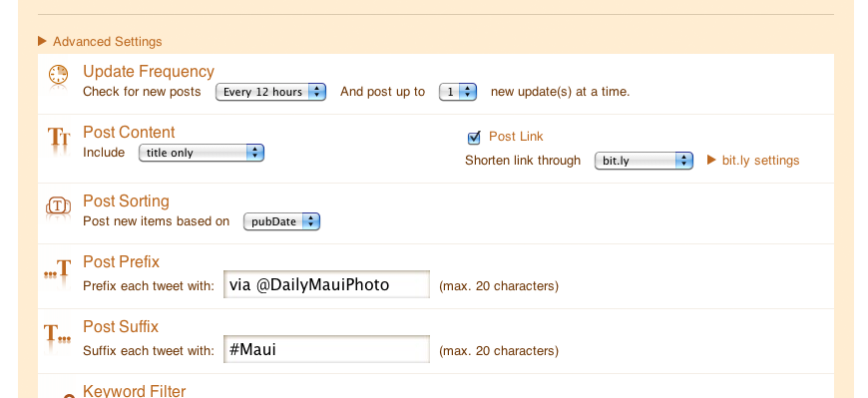Click the Advanced Settings triangle icon
The image size is (868, 398).
pos(42,41)
